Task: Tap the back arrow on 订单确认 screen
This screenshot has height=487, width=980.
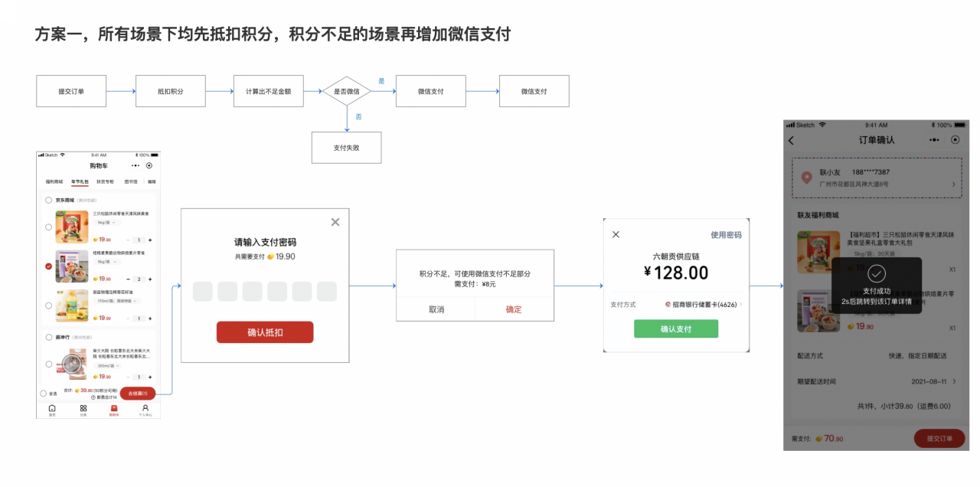Action: click(791, 140)
